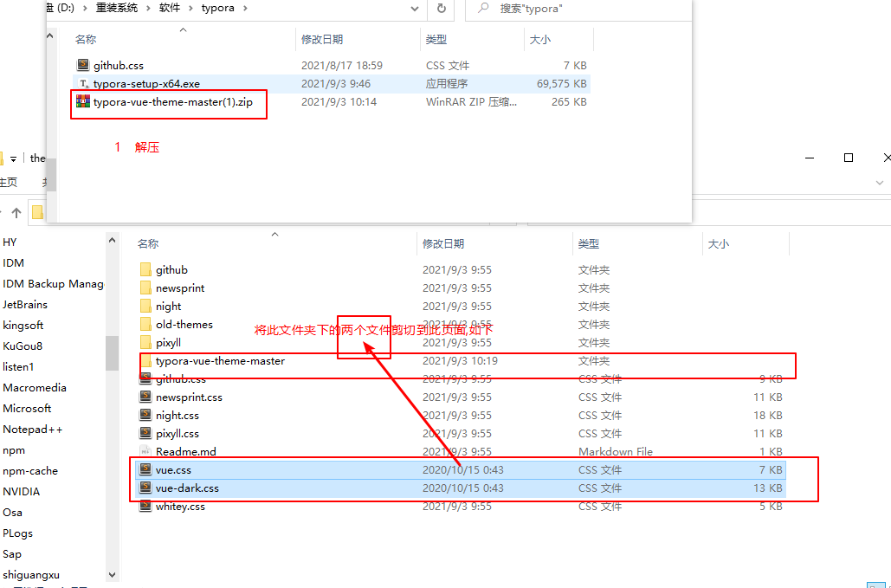Maximize the themes window
The width and height of the screenshot is (891, 588).
point(849,158)
